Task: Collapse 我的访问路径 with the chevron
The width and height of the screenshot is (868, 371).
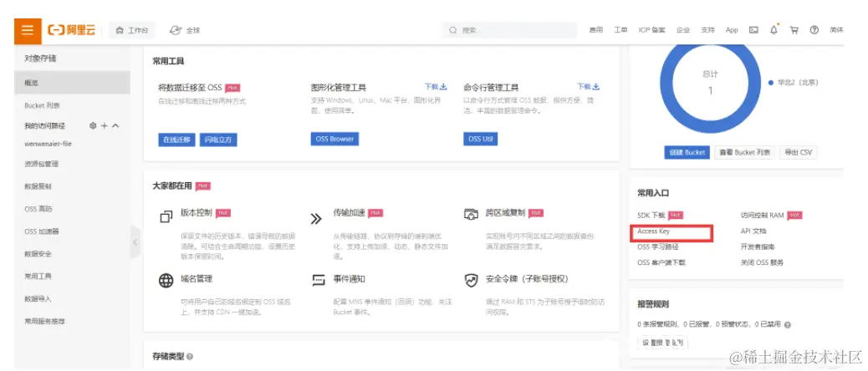Action: click(115, 126)
